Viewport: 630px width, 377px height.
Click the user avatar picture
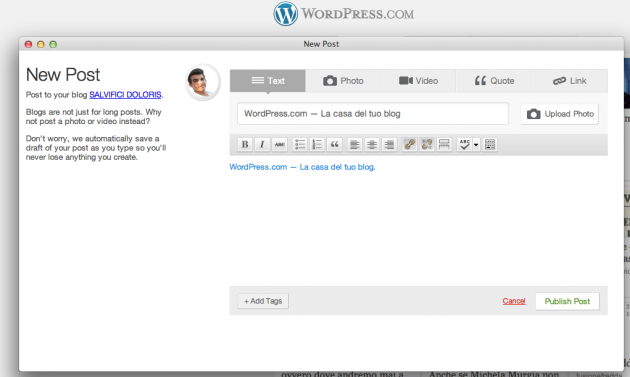pyautogui.click(x=202, y=82)
